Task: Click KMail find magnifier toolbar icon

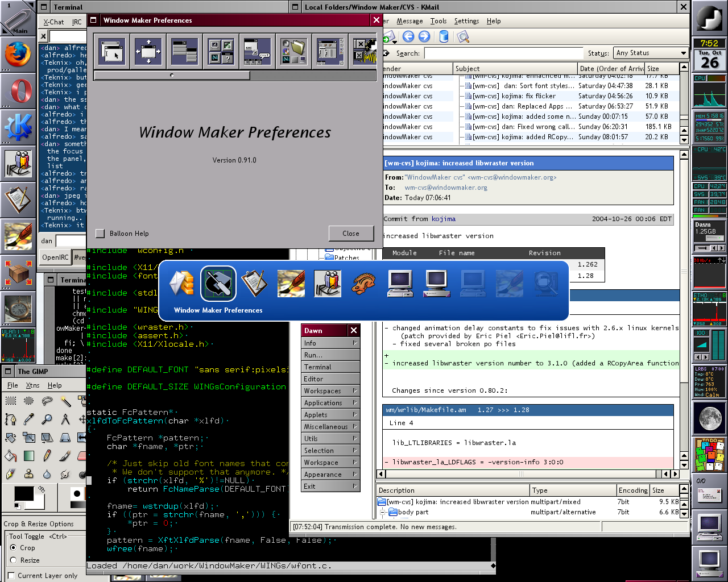Action: pos(463,37)
